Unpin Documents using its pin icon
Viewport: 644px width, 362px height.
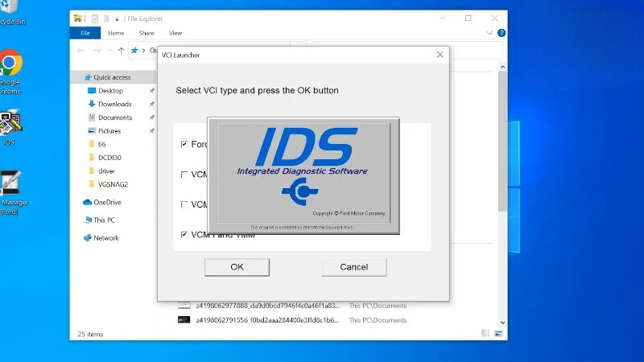pos(151,117)
